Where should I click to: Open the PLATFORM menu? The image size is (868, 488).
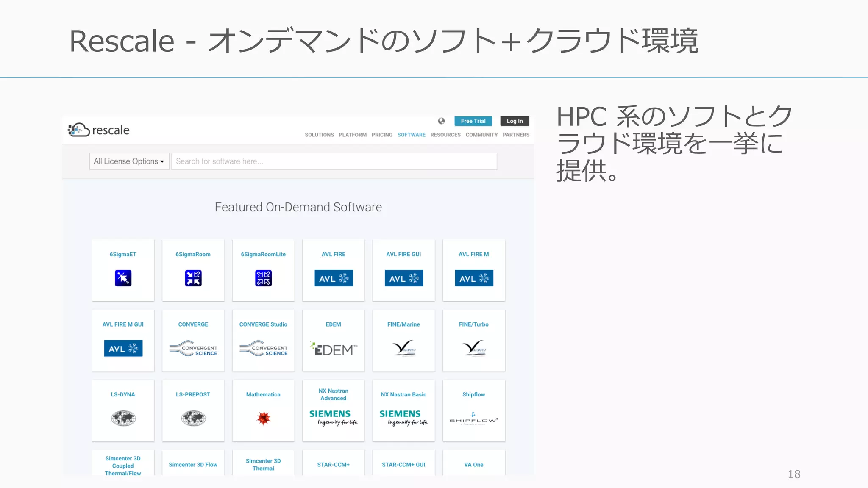pyautogui.click(x=353, y=135)
